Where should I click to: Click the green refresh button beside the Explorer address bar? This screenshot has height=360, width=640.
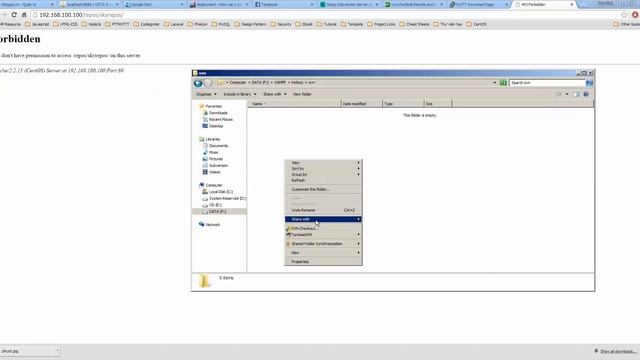click(503, 83)
